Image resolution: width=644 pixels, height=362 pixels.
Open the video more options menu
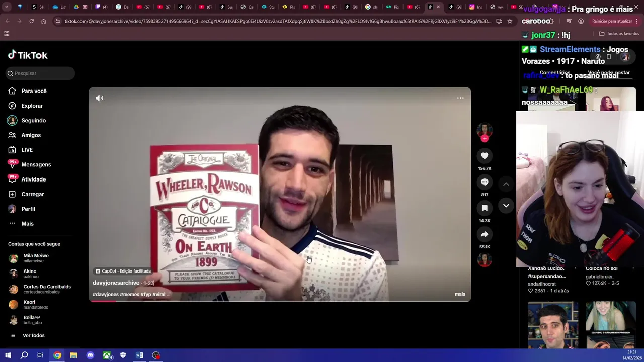[460, 98]
